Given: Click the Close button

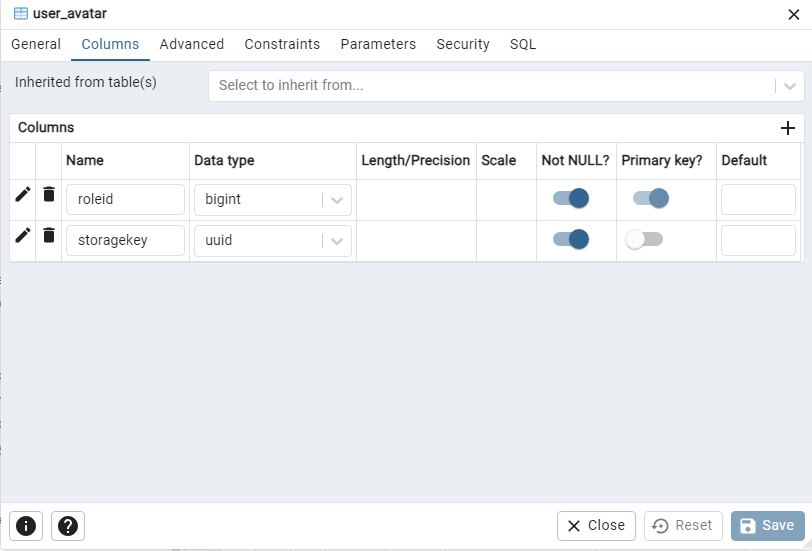Looking at the screenshot, I should coord(596,526).
